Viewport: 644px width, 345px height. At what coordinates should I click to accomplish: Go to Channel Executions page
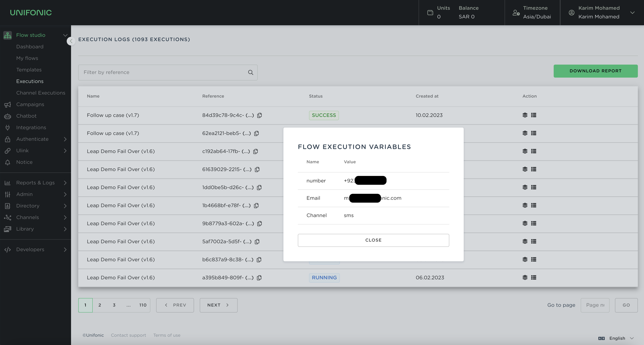41,93
